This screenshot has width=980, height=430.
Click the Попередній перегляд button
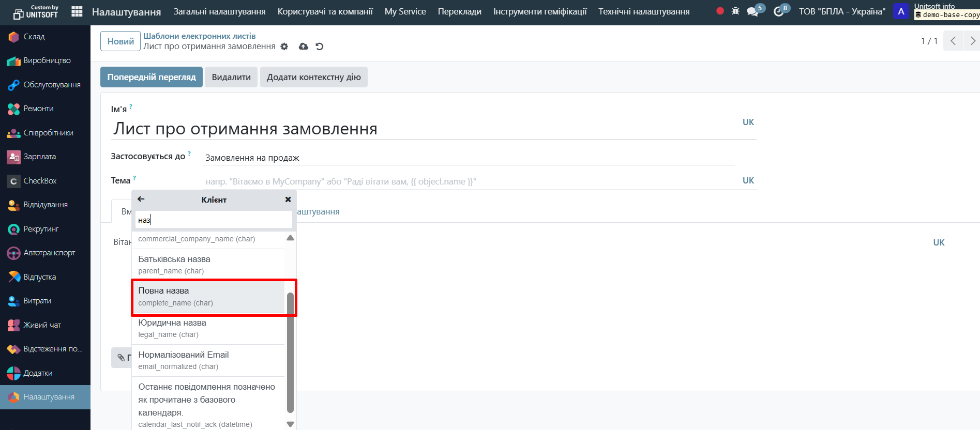152,77
